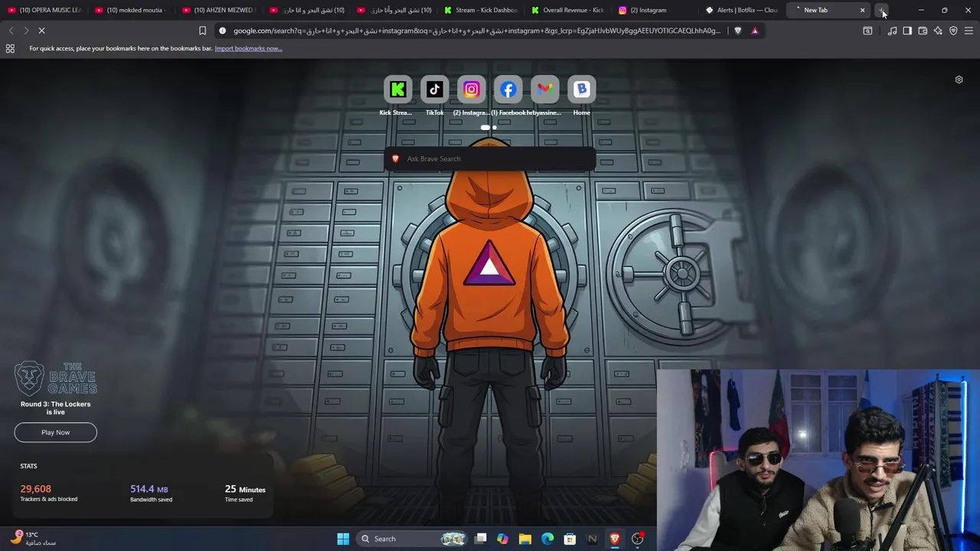
Task: Open OBS Studio from the taskbar
Action: point(637,539)
